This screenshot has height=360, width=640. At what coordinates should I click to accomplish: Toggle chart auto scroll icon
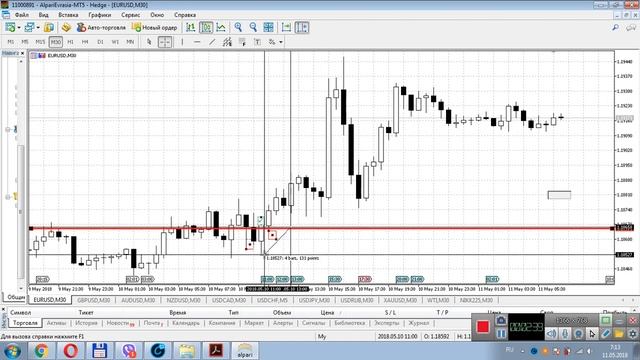coord(287,27)
